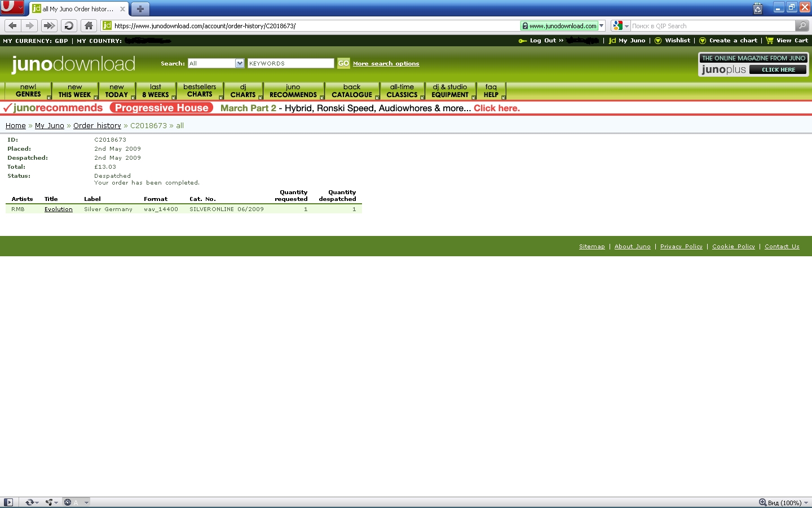Image resolution: width=812 pixels, height=508 pixels.
Task: Open the DJ Charts menu tab
Action: pos(243,91)
